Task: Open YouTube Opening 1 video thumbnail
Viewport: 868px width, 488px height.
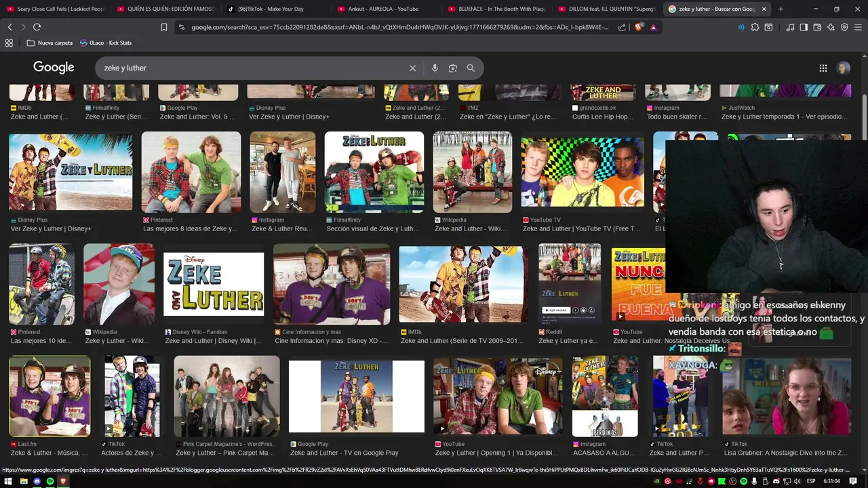Action: click(x=498, y=396)
